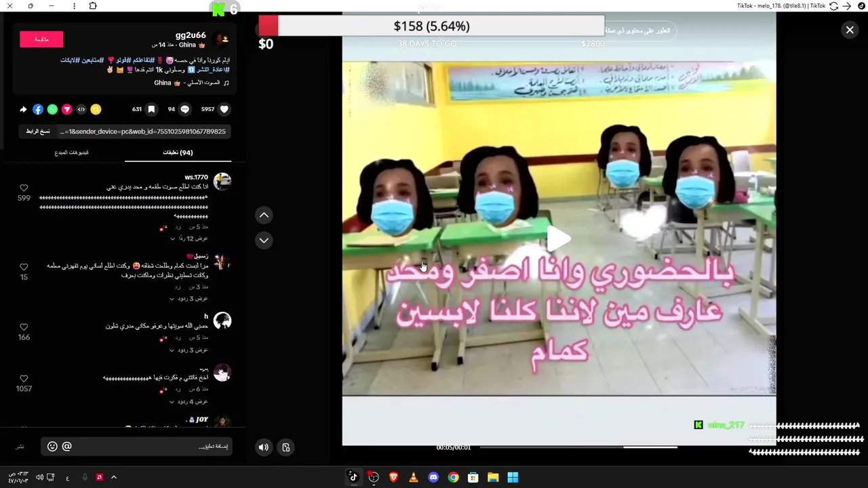Send video to friends with red paper-plane icon
This screenshot has height=488, width=868.
(x=66, y=109)
